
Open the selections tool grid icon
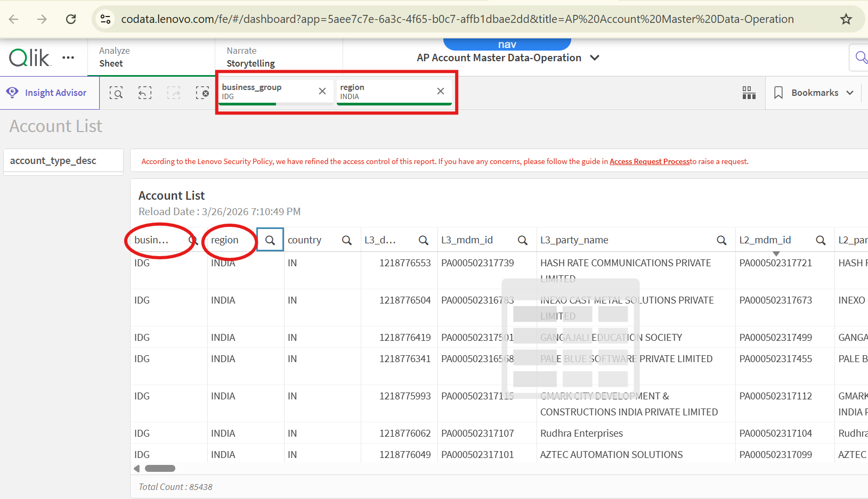coord(749,93)
